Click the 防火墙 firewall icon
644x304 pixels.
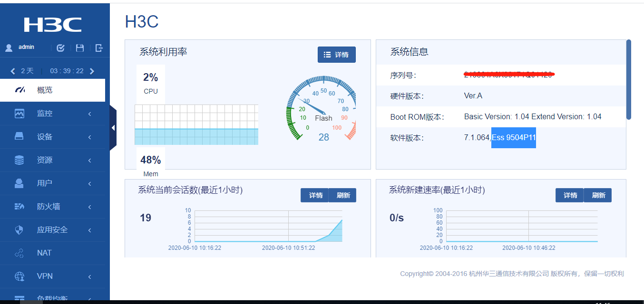pyautogui.click(x=19, y=207)
